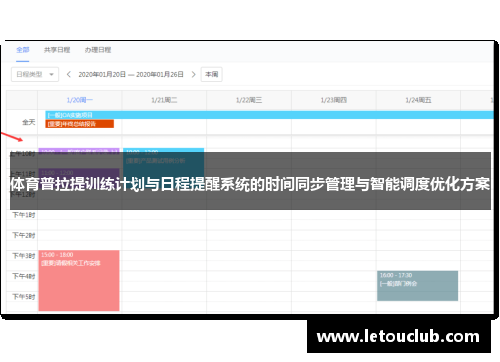Viewport: 500px width, 362px height.
Task: Click the 下午5时 time label
Action: [24, 297]
